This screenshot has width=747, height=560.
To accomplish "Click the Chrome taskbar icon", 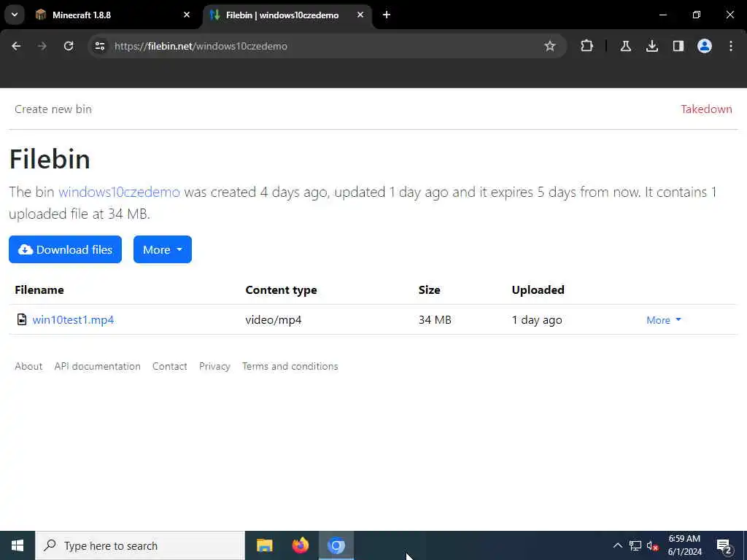I will click(336, 545).
